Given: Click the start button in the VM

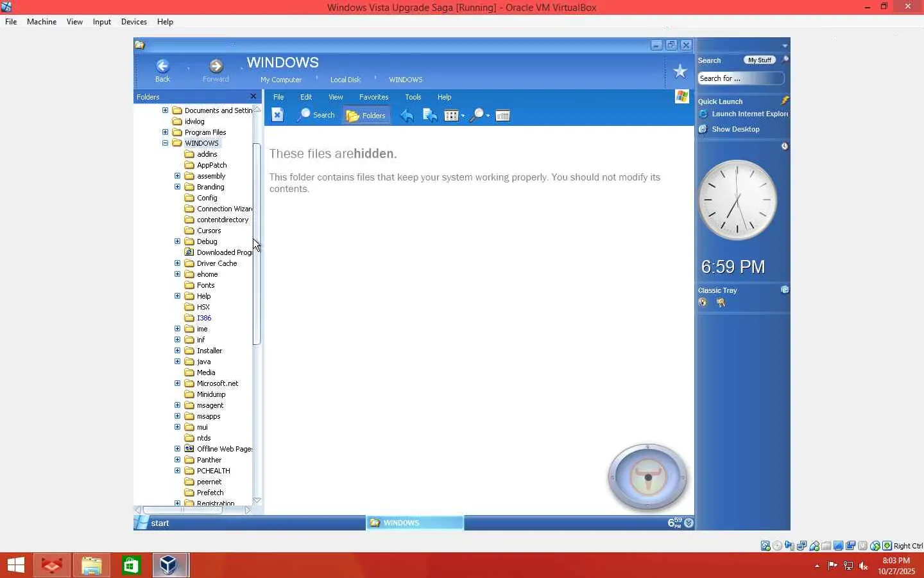Looking at the screenshot, I should pyautogui.click(x=153, y=523).
